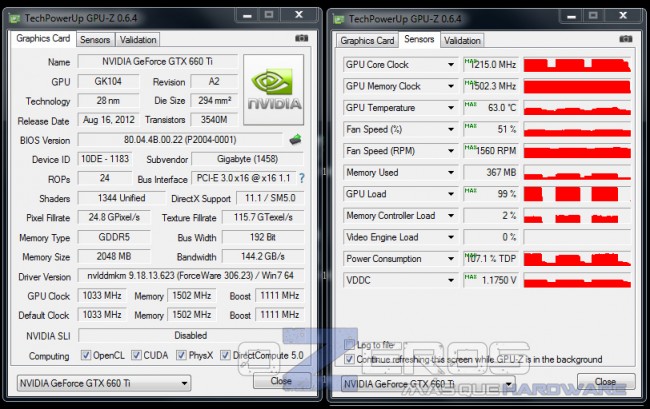Image resolution: width=650 pixels, height=409 pixels.
Task: Click the Bus Width 192 Bit value
Action: [x=263, y=237]
